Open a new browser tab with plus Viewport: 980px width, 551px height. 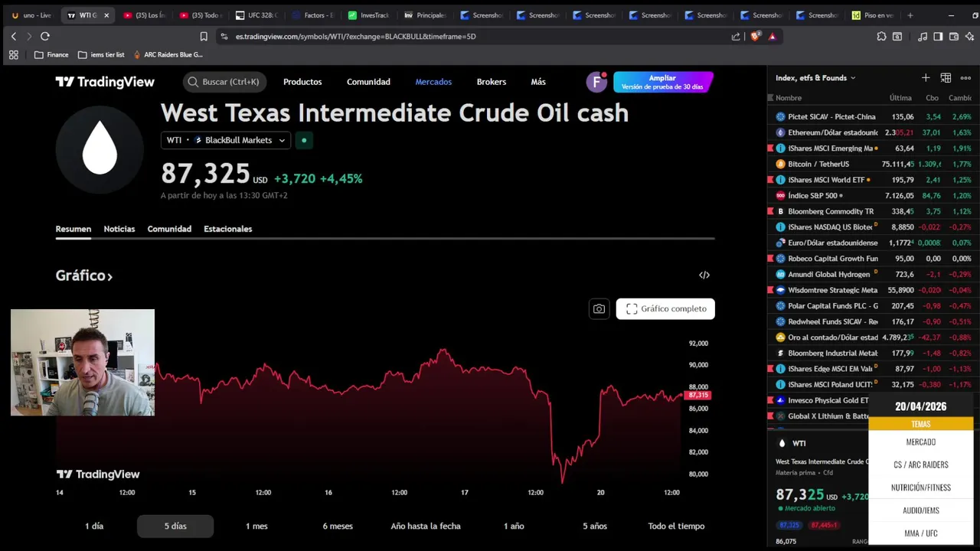(910, 15)
